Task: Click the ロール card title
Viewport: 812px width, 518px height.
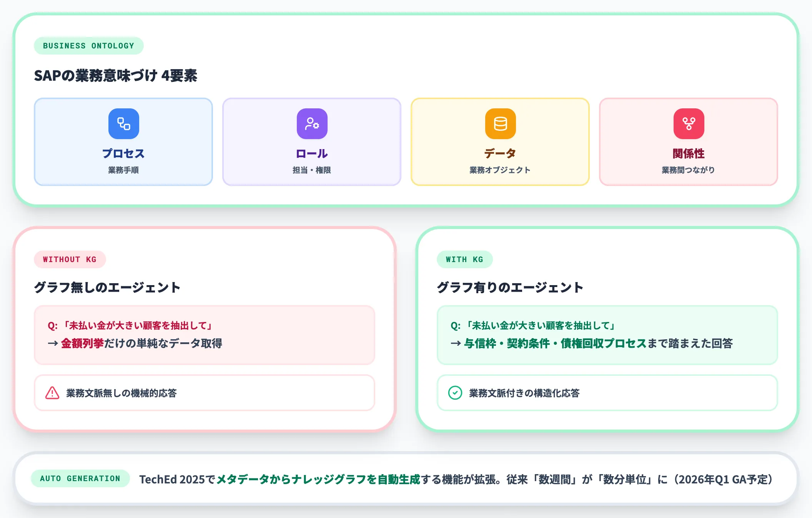Action: tap(312, 153)
